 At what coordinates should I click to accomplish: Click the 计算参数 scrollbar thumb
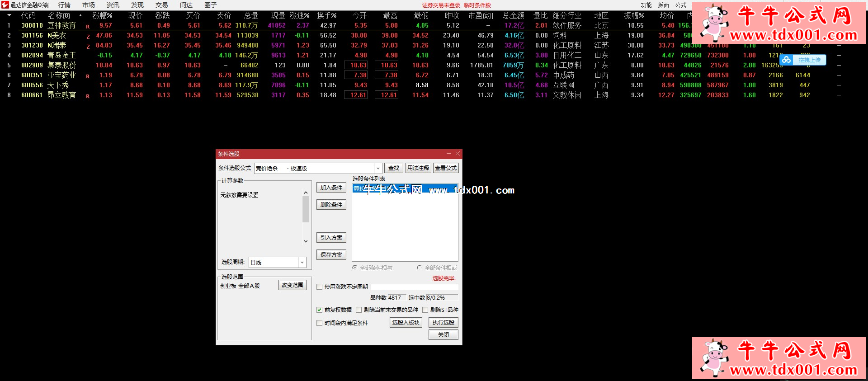306,209
